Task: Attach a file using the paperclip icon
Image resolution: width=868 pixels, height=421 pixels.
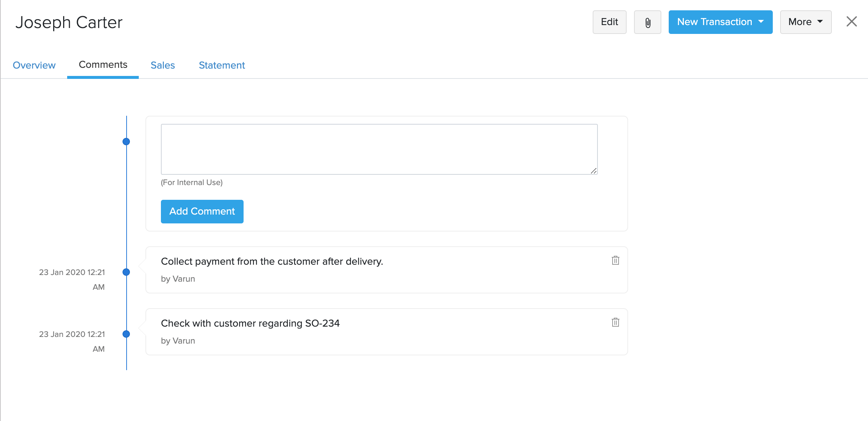Action: [x=647, y=22]
